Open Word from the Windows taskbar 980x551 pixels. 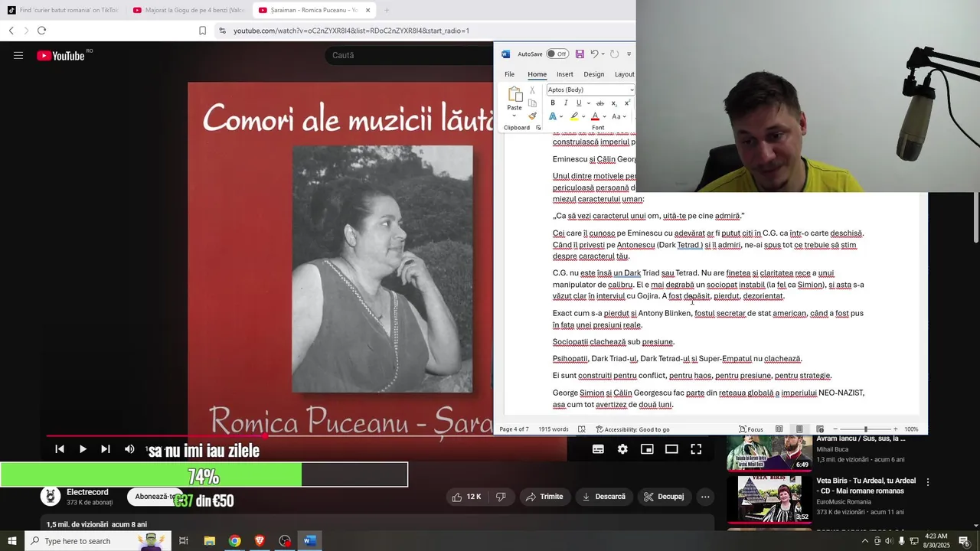pyautogui.click(x=309, y=541)
